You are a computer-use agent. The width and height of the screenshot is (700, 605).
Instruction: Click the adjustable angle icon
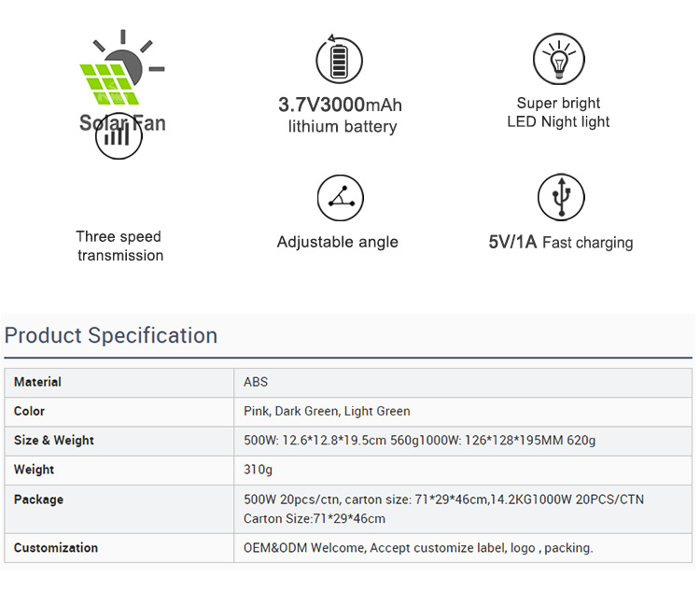[x=340, y=197]
